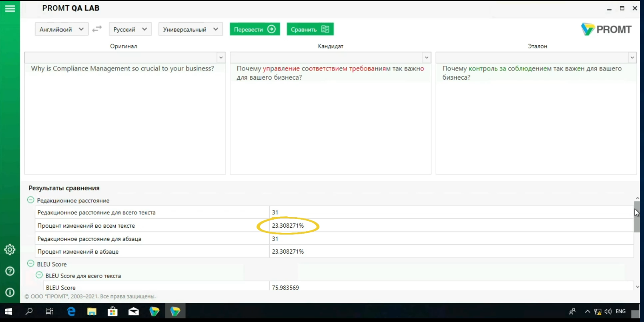
Task: Collapse the Редакционное расстояние section
Action: tap(31, 200)
